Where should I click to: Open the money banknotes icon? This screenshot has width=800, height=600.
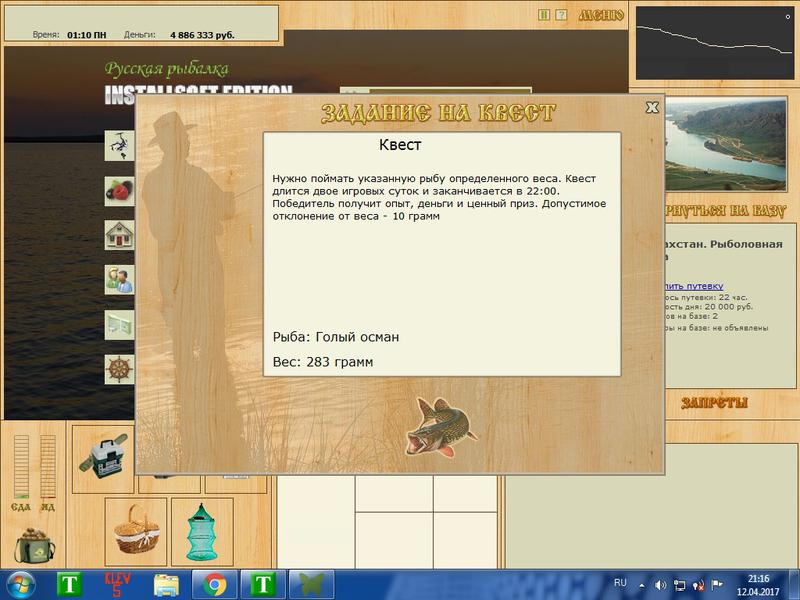pos(119,325)
